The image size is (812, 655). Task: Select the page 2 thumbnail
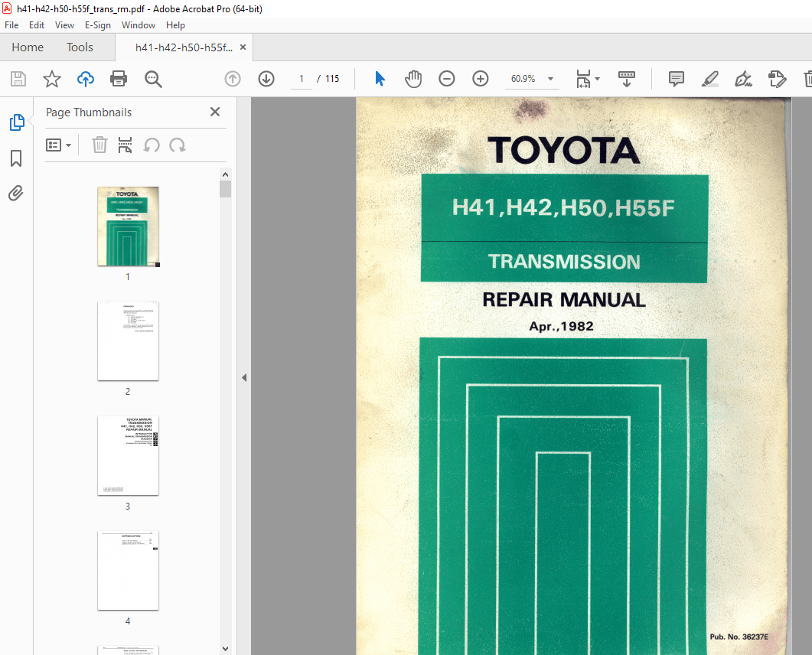click(128, 341)
